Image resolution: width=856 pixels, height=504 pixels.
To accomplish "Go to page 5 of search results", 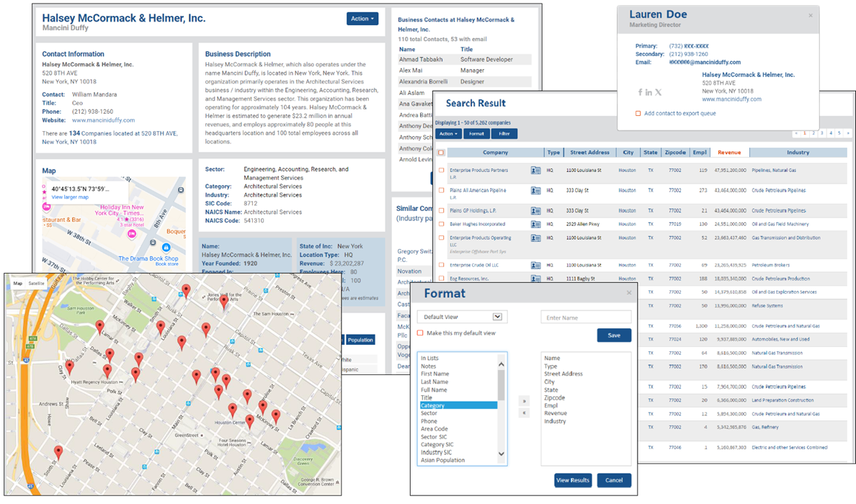I will [x=839, y=133].
